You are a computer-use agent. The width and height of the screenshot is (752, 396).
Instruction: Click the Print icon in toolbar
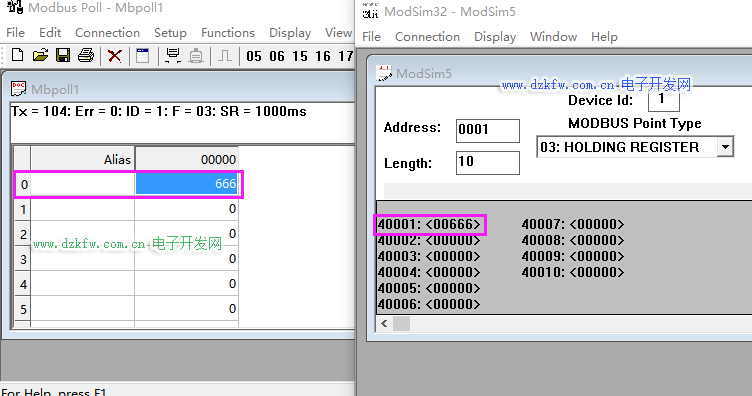click(x=86, y=56)
